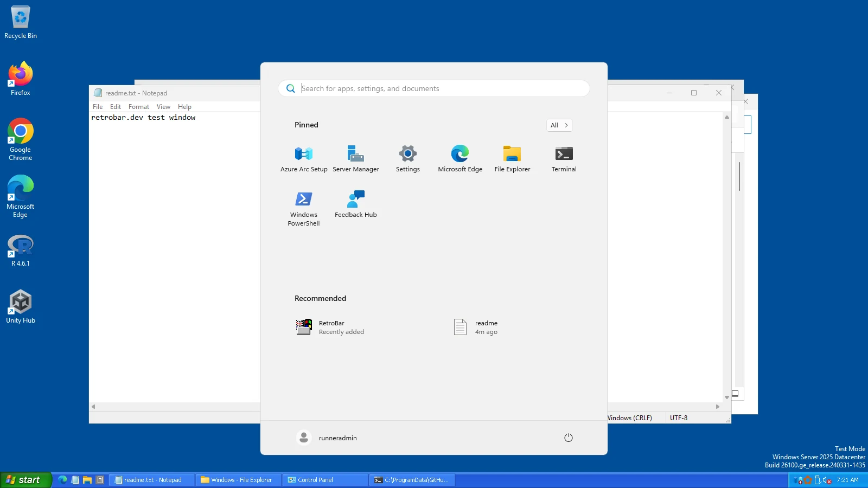Open the runneradmin user account menu
Image resolution: width=868 pixels, height=488 pixels.
pyautogui.click(x=327, y=438)
